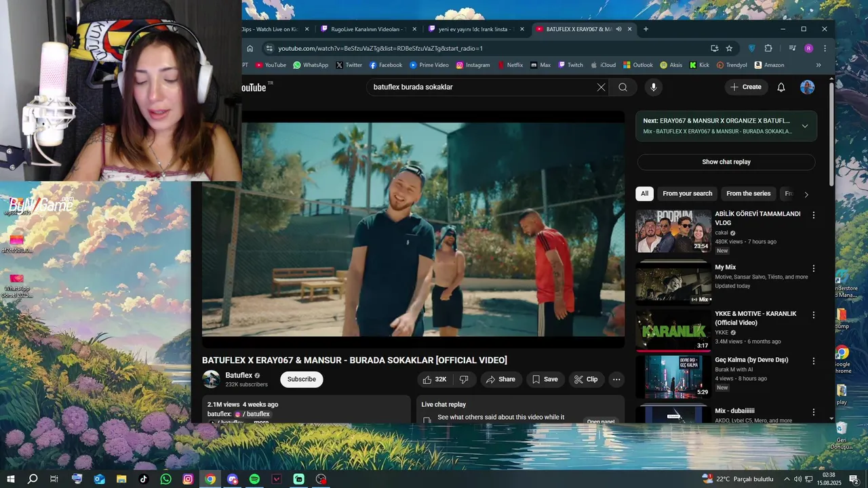
Task: Select the 'From your search' chip
Action: point(687,194)
